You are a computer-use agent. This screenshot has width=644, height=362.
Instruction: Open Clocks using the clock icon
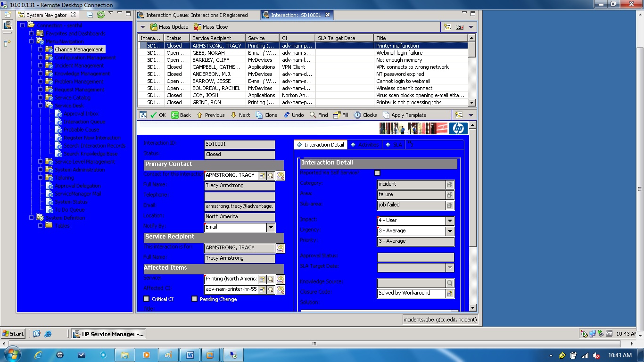pos(357,115)
